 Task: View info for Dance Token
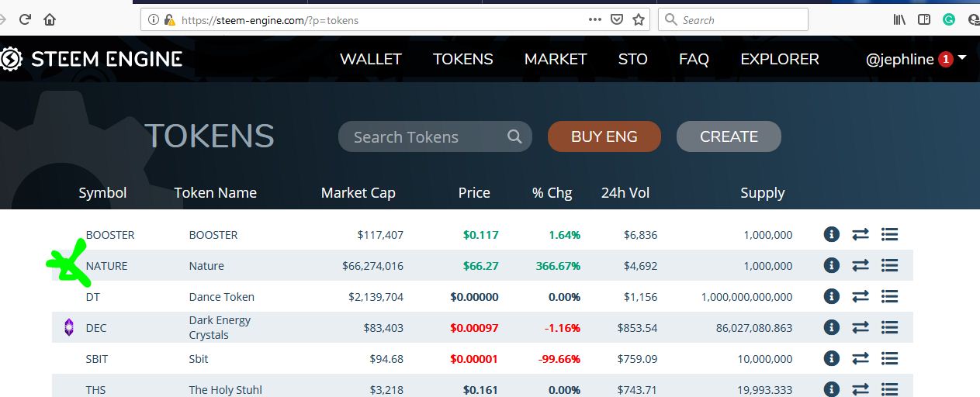831,296
